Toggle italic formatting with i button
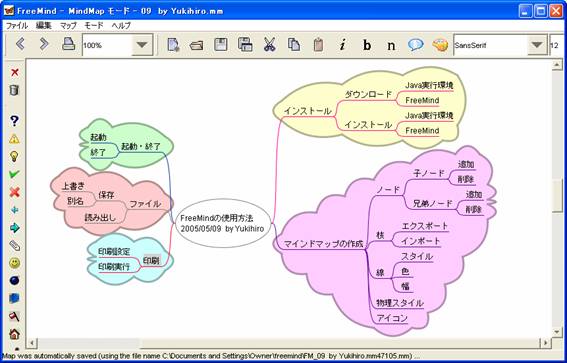 [x=342, y=45]
